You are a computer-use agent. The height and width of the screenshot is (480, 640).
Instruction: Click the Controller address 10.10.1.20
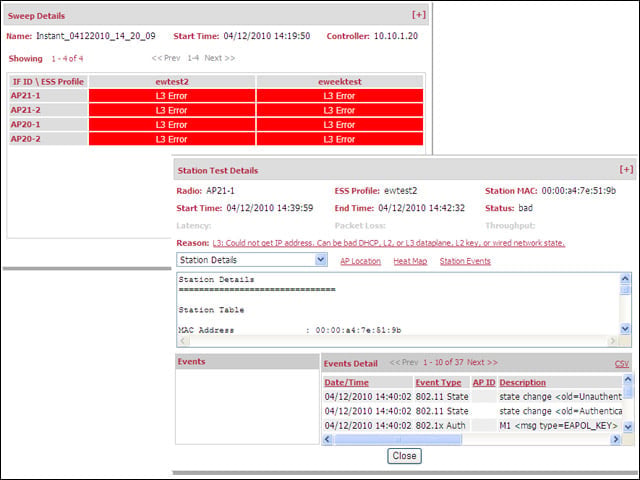pyautogui.click(x=396, y=36)
